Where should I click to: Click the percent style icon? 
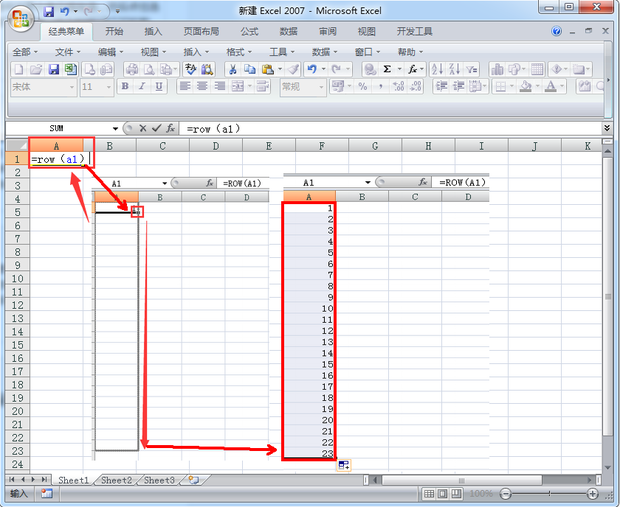(x=363, y=86)
